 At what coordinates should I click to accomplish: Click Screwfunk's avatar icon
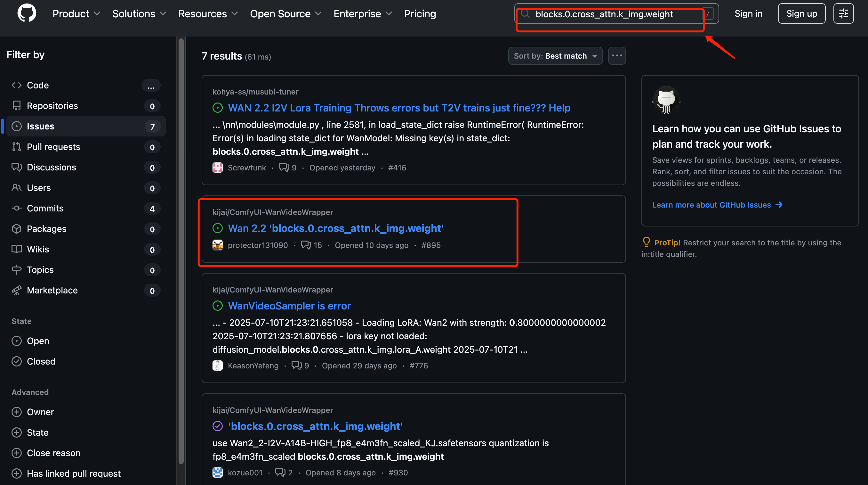218,168
